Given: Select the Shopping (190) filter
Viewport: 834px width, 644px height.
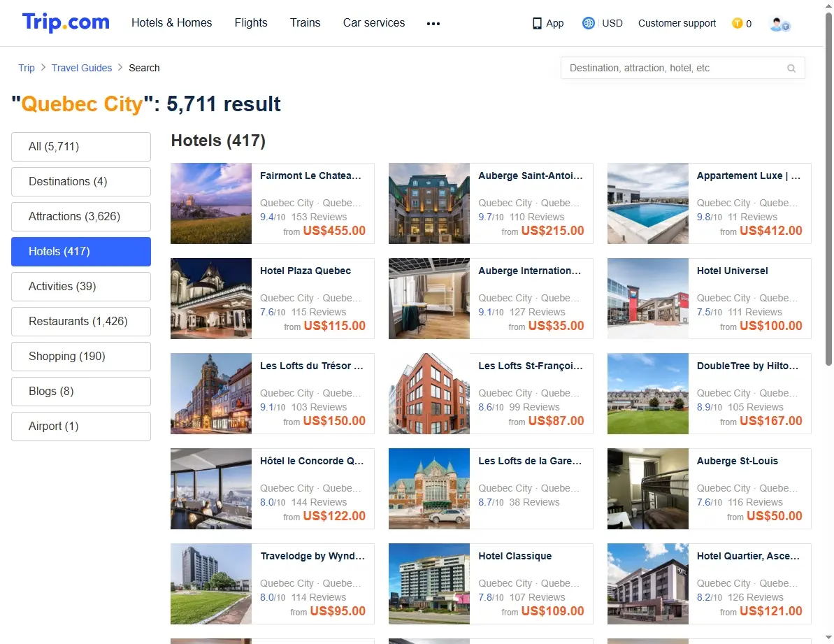Looking at the screenshot, I should 81,357.
